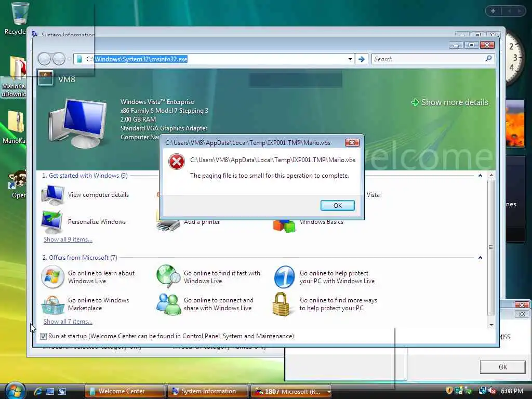Collapse the Offers from Microsoft section
Screen dimensions: 532x399
click(480, 258)
